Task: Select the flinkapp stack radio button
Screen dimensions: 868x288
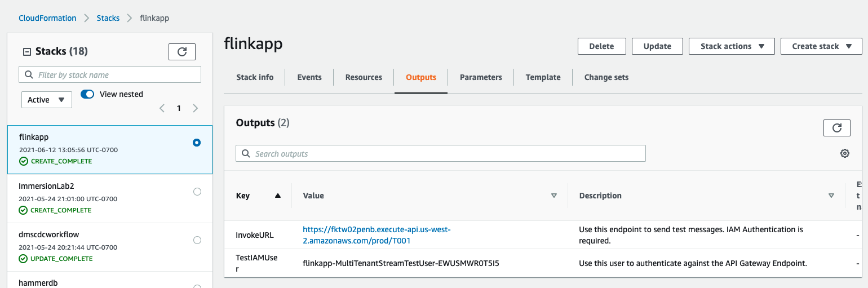Action: [x=197, y=143]
